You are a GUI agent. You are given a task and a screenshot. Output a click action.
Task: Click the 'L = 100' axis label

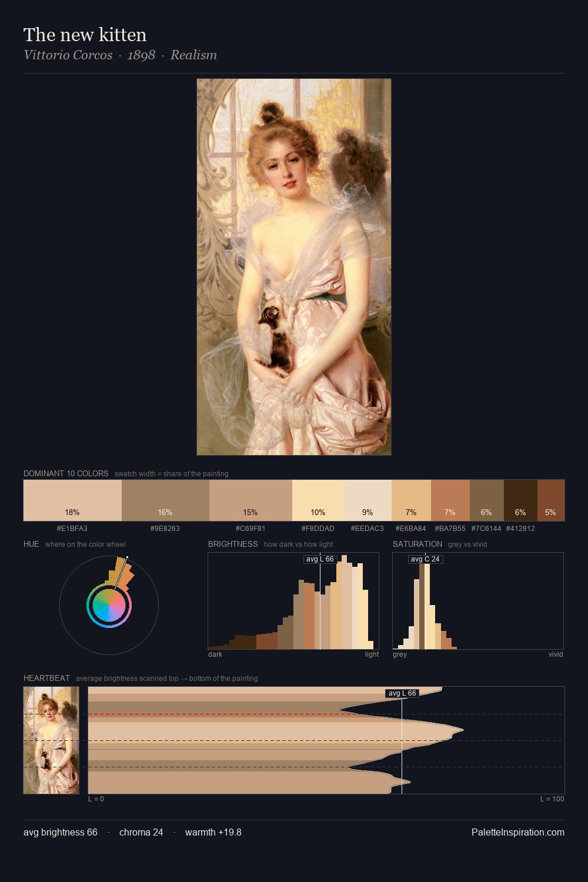pos(552,799)
